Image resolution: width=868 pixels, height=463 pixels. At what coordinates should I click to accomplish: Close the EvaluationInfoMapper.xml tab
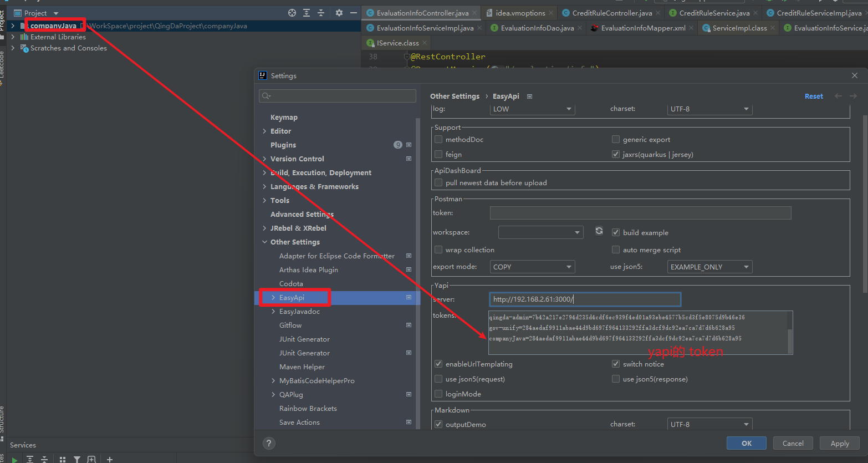pyautogui.click(x=691, y=28)
